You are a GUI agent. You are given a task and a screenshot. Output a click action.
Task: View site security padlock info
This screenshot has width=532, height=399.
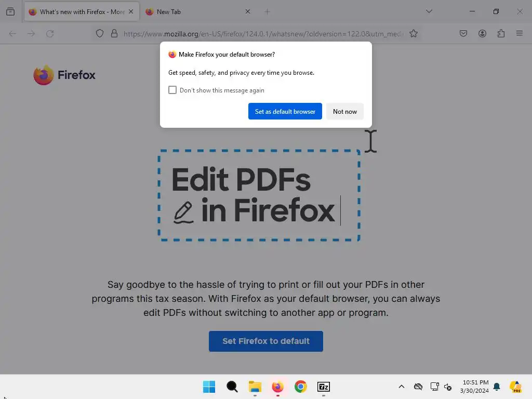[x=114, y=34]
